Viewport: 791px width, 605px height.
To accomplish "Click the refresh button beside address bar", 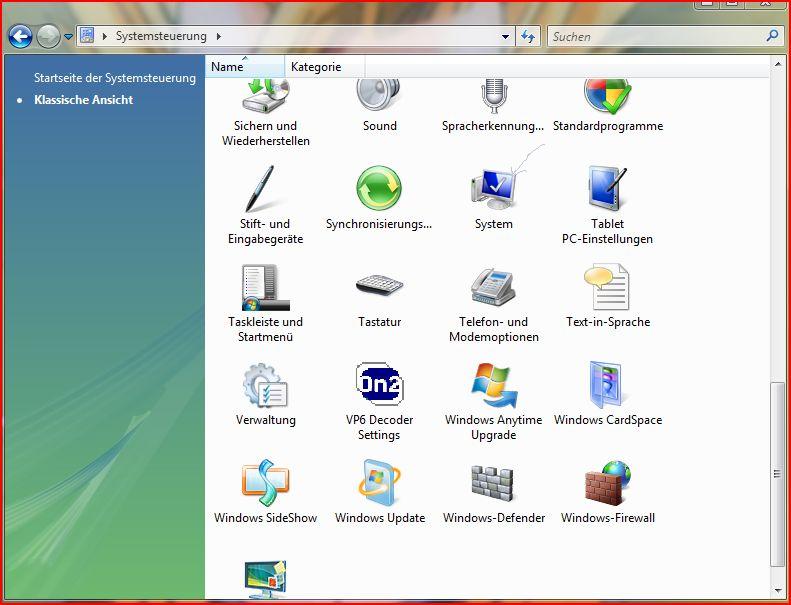I will click(528, 36).
